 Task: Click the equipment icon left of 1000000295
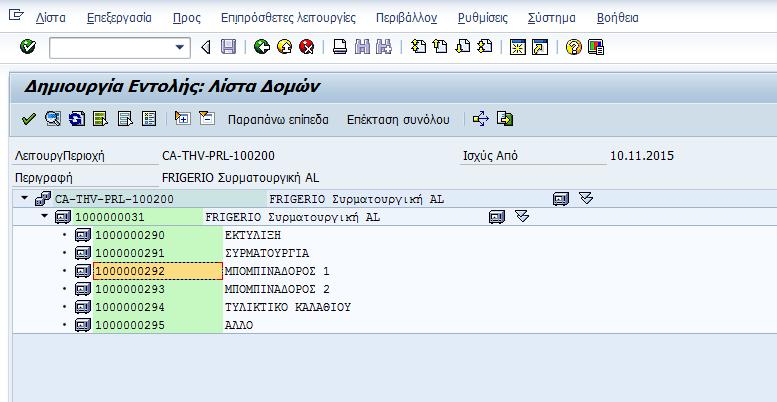coord(83,325)
